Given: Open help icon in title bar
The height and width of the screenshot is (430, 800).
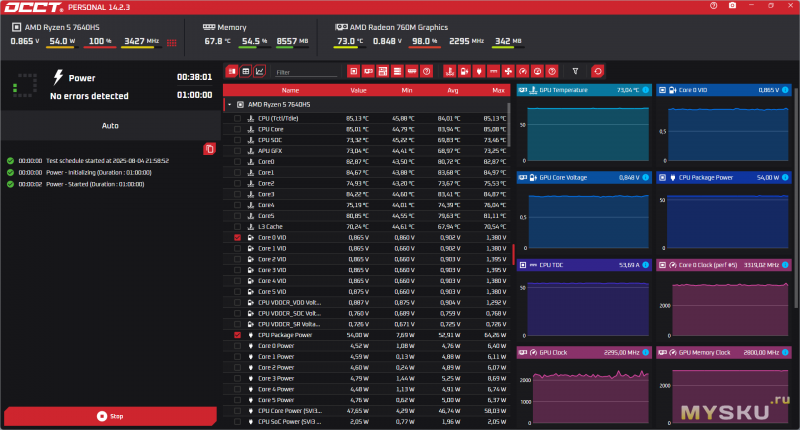Looking at the screenshot, I should [713, 6].
